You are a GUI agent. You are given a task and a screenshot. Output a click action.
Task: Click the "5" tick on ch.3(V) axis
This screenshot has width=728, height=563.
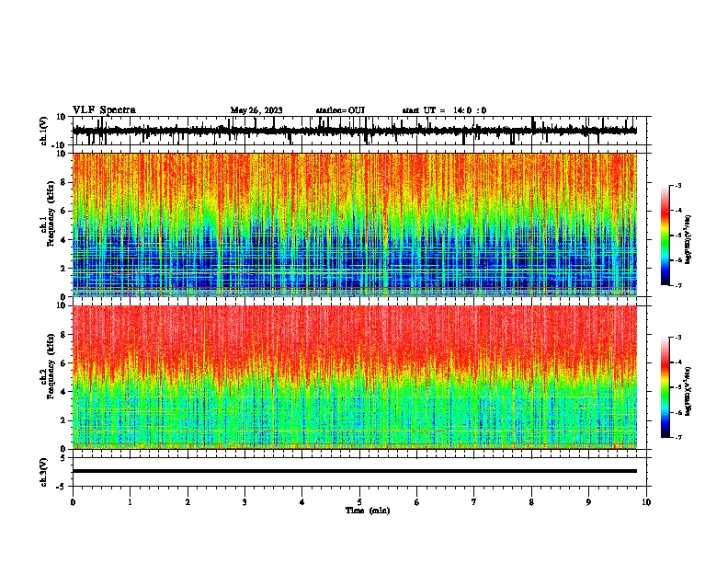[x=64, y=458]
